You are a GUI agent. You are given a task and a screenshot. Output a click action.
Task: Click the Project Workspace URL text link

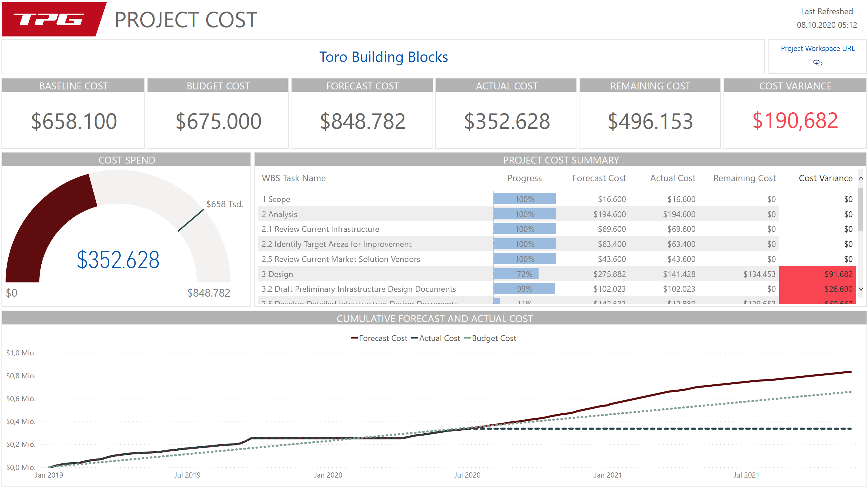[x=817, y=48]
